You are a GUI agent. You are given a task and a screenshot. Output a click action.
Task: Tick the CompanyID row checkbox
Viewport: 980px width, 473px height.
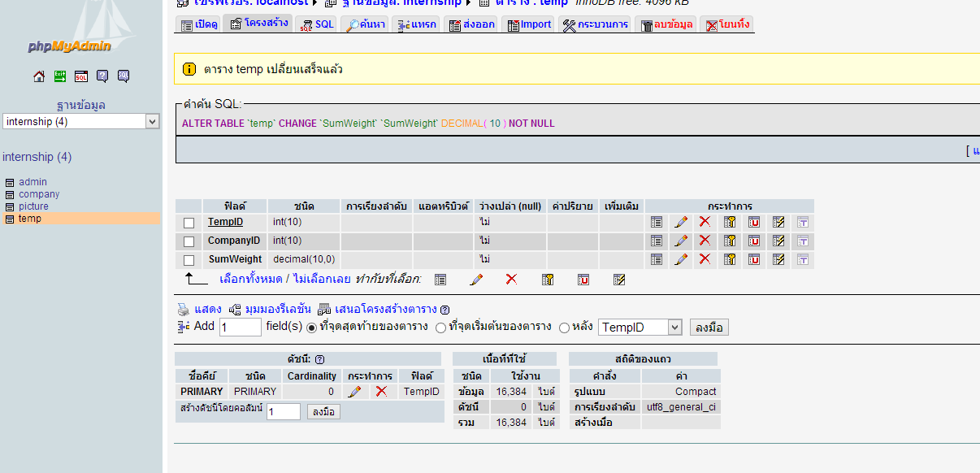click(189, 241)
